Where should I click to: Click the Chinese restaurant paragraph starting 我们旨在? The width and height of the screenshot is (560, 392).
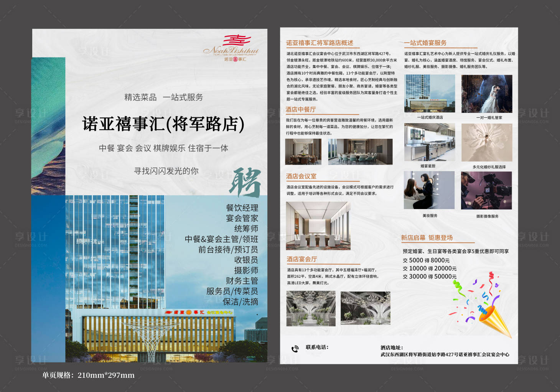tap(339, 127)
